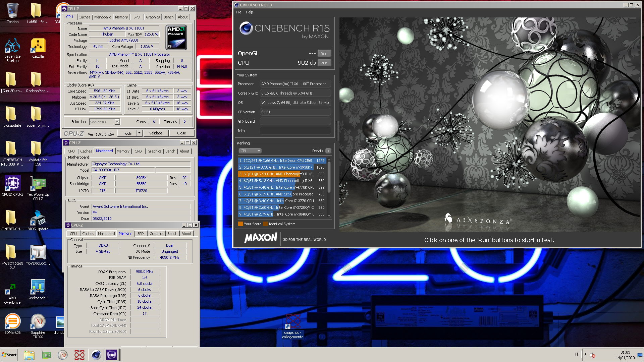Open the Cestino recycle bin icon
Viewport: 644px width, 362px height.
[12, 13]
